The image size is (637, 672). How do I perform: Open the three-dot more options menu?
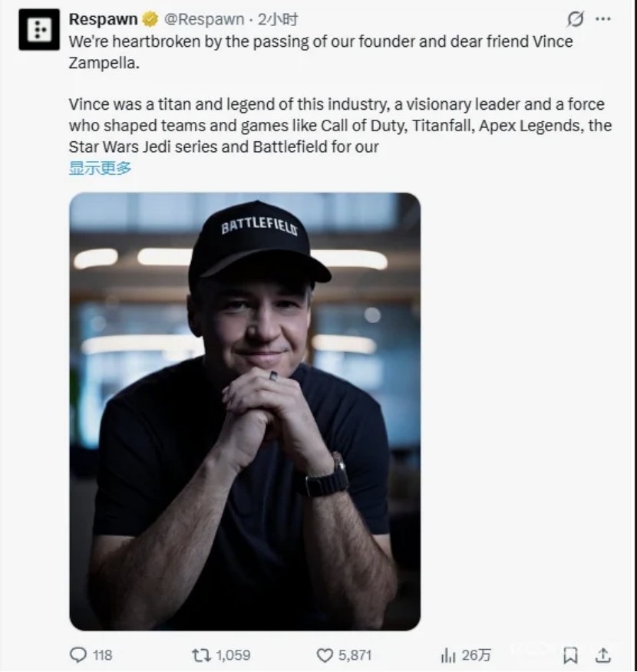[604, 19]
